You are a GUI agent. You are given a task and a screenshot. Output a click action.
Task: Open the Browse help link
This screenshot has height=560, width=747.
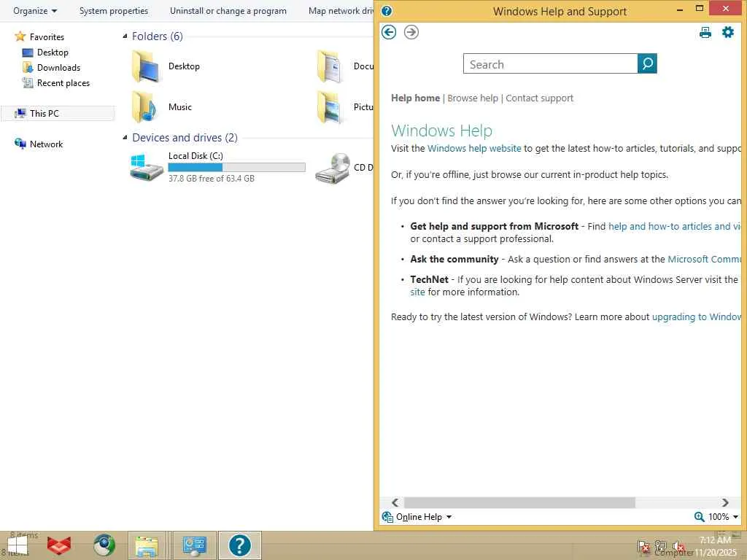pos(473,98)
